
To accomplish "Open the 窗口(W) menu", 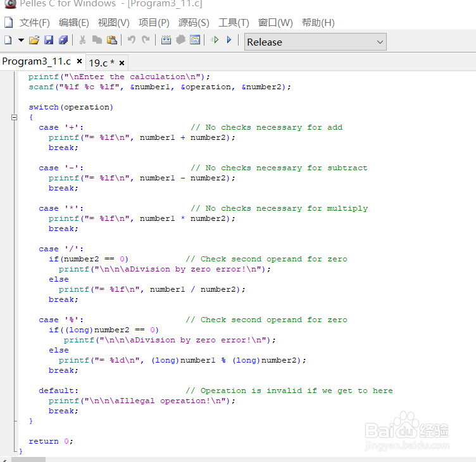I will tap(275, 23).
